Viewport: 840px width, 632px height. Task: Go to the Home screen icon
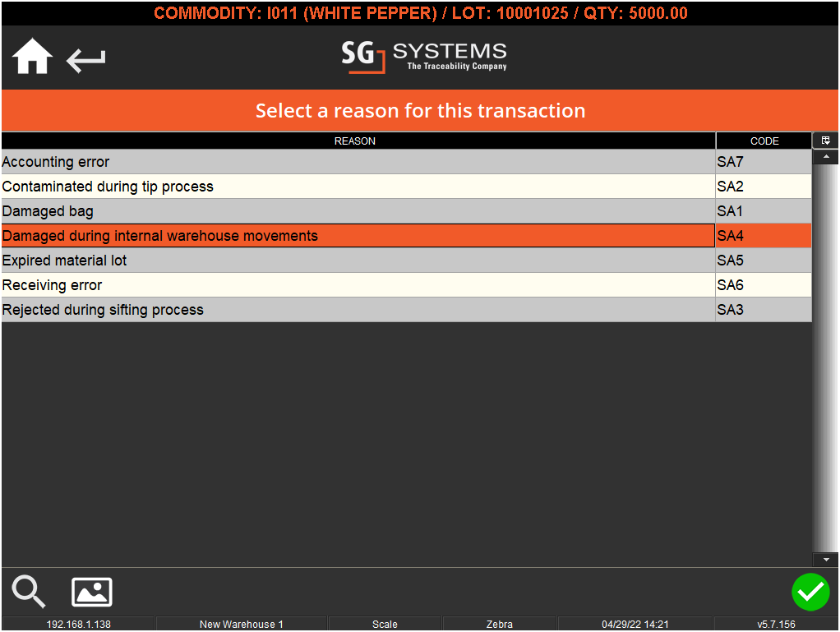click(x=32, y=56)
